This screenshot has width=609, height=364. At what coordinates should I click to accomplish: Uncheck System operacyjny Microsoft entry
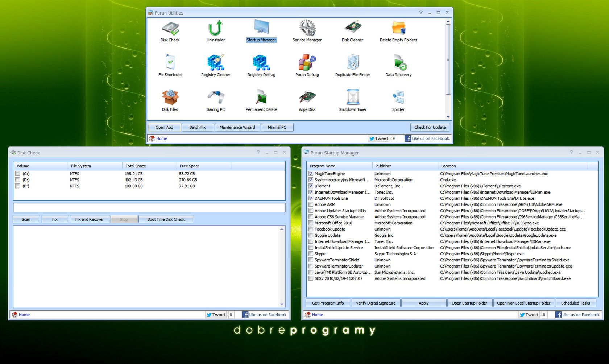(x=311, y=180)
